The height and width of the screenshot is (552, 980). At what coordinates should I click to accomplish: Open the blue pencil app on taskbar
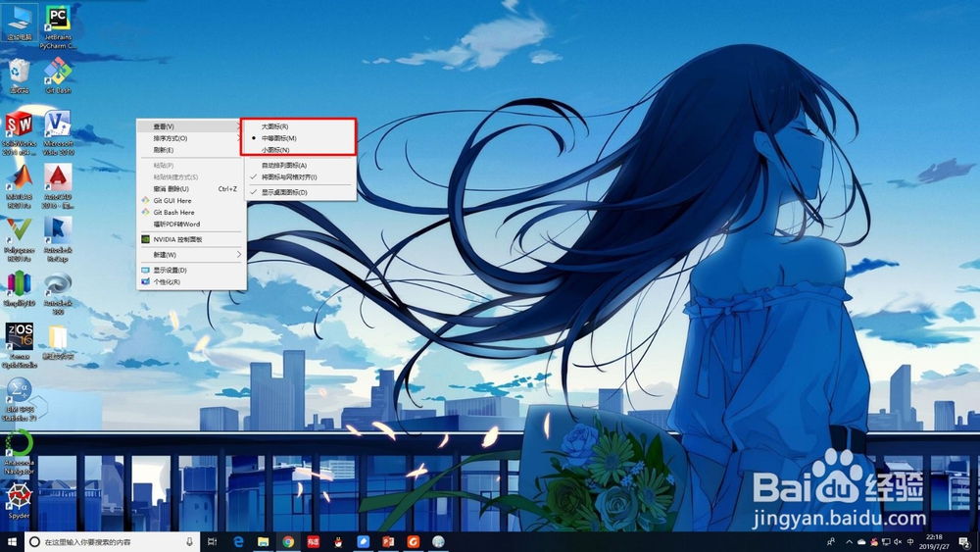coord(364,542)
